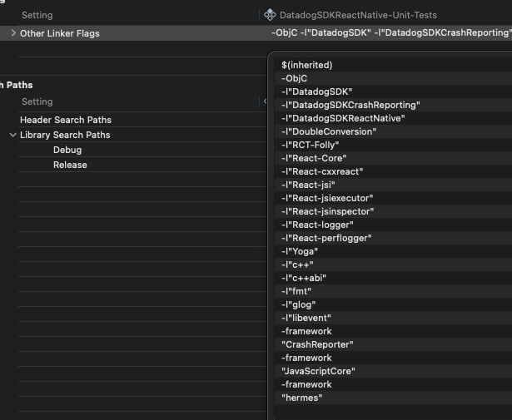Screen dimensions: 512x420
Task: Select the $(inherited) entry in popup
Action: point(393,65)
